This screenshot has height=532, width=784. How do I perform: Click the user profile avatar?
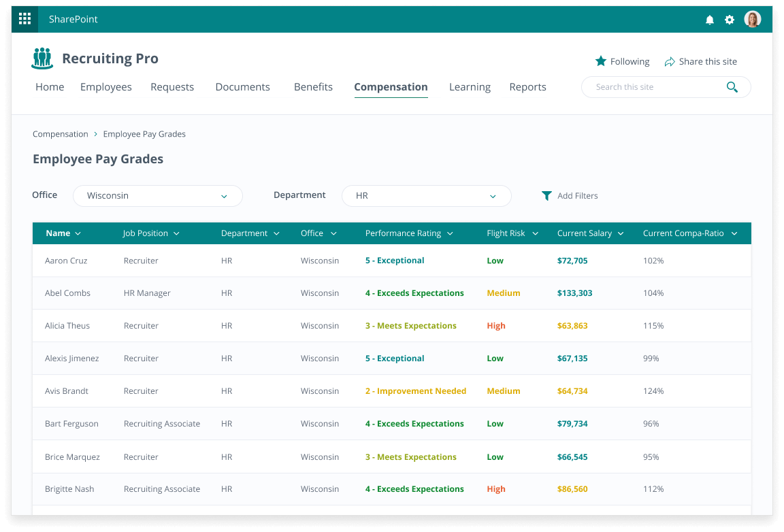[752, 19]
